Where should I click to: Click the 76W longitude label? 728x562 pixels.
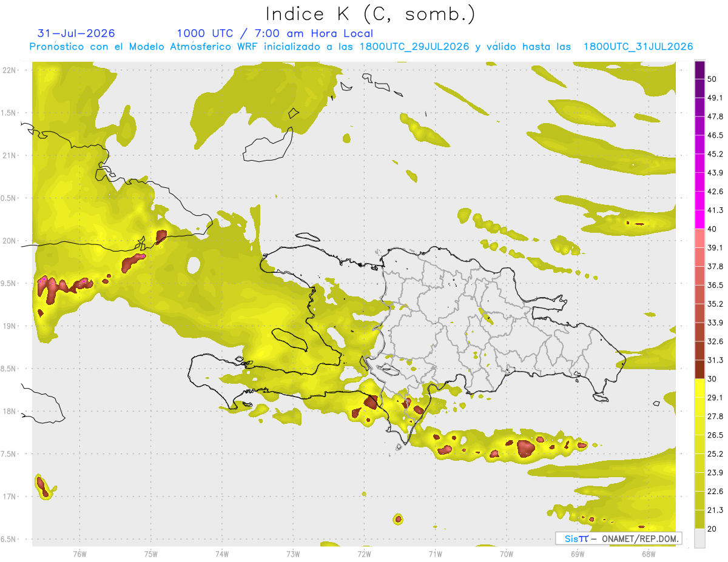click(x=79, y=554)
